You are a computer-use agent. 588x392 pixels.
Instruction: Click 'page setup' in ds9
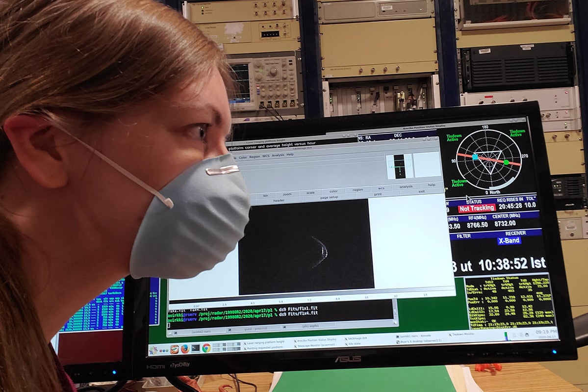329,197
